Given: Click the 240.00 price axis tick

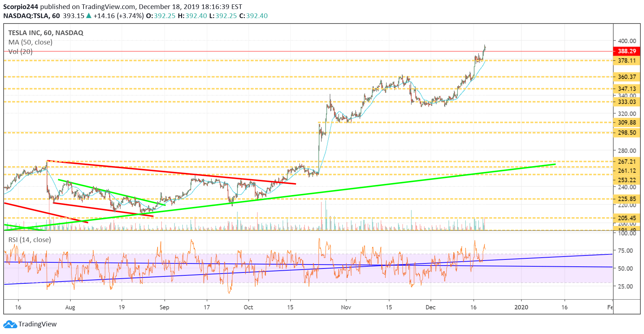Looking at the screenshot, I should [627, 187].
